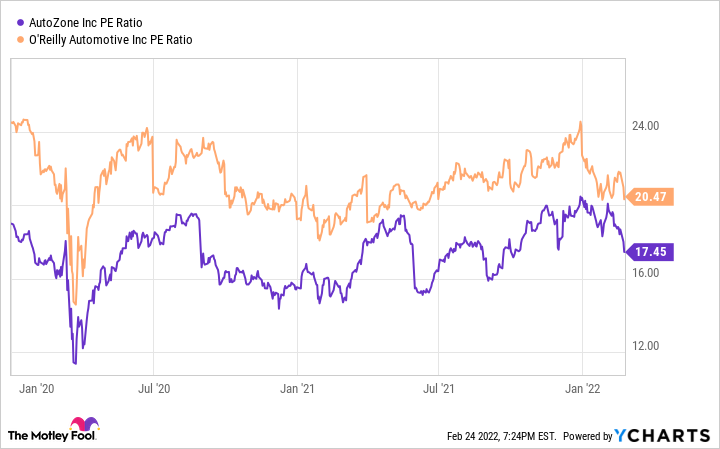Click the Jul '21 axis label

click(440, 383)
